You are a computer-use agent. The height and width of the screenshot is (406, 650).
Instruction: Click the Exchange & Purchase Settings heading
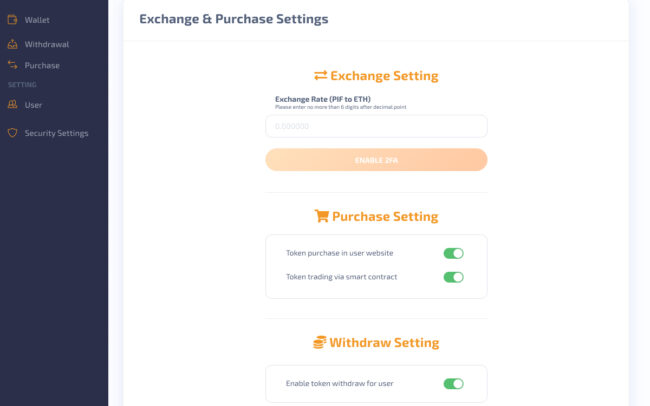[x=233, y=19]
